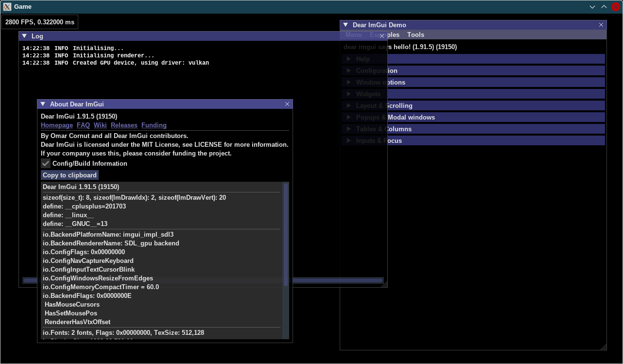
Task: Click the RendererHasVtxOffset flag line
Action: click(x=78, y=322)
